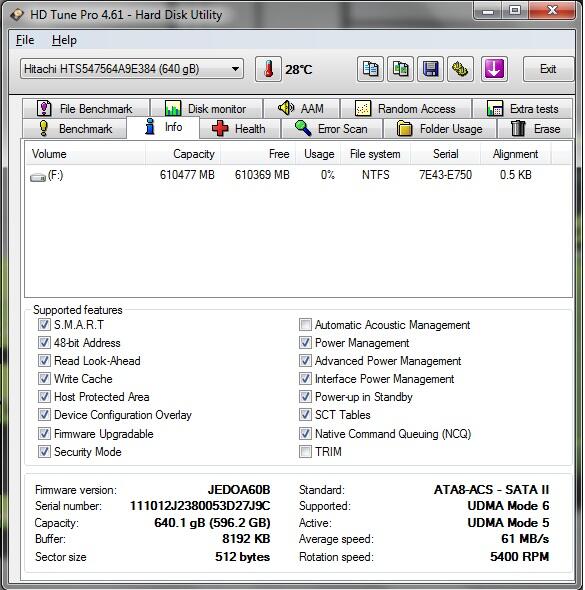Open the Help menu
Image resolution: width=585 pixels, height=590 pixels.
[x=64, y=40]
